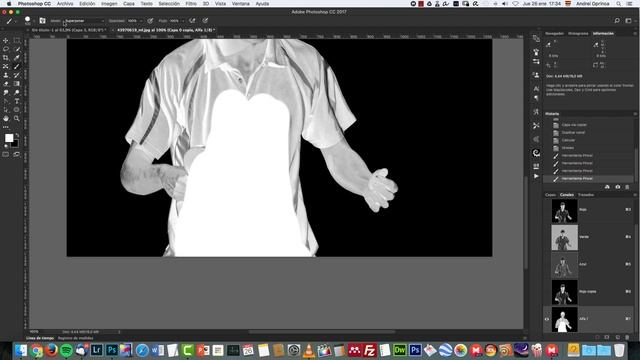Image resolution: width=640 pixels, height=360 pixels.
Task: Toggle Quick Mask mode
Action: pyautogui.click(x=6, y=154)
